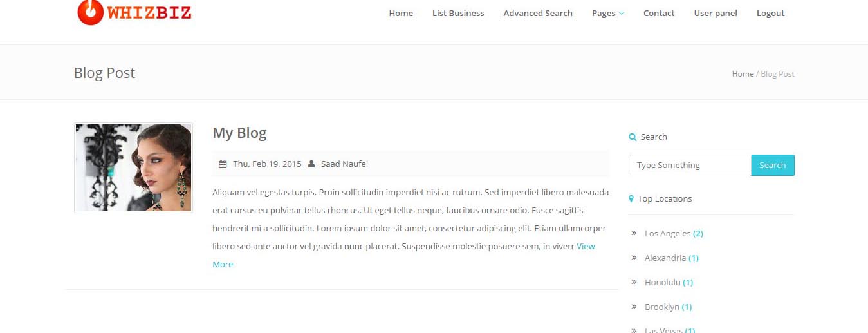Screen dimensions: 868x333
Task: Click the blue Search button
Action: [773, 165]
